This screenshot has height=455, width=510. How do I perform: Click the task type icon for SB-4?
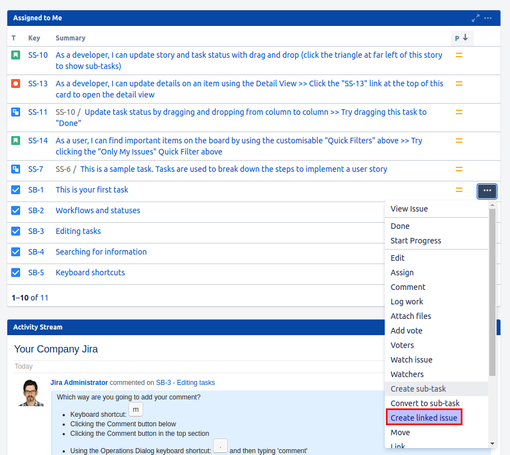point(16,252)
